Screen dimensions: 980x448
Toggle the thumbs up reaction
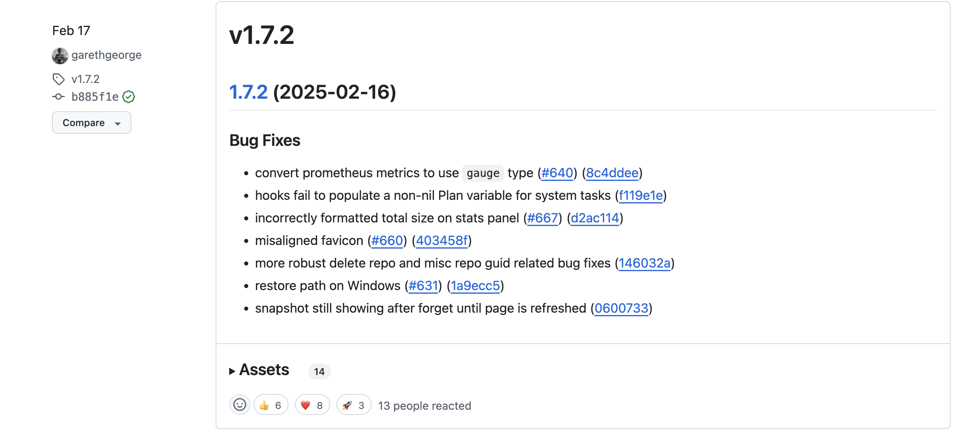[x=271, y=405]
